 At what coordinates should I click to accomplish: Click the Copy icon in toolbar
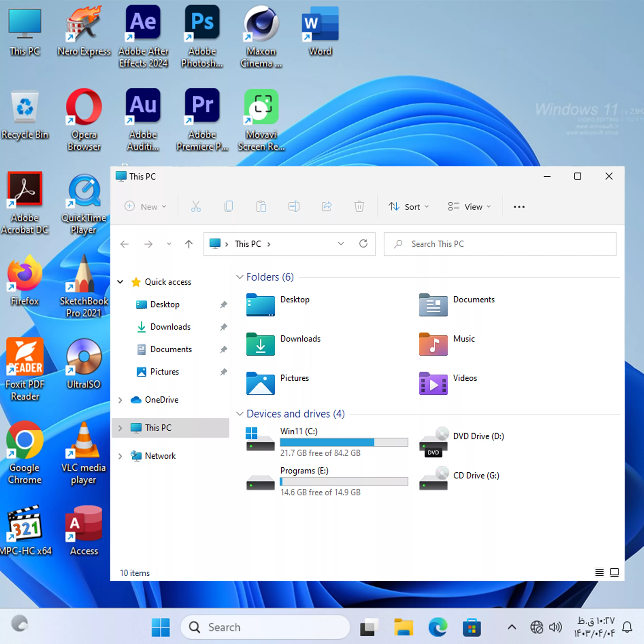[x=229, y=207]
